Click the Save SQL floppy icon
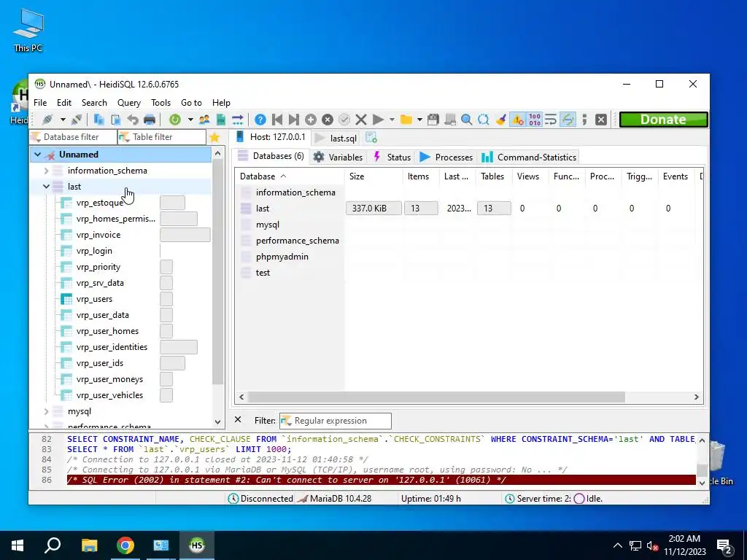The image size is (747, 560). (433, 120)
